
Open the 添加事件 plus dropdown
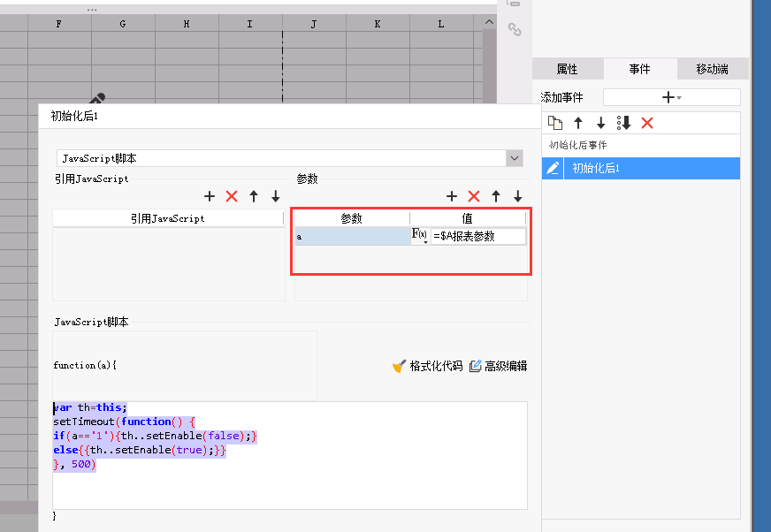coord(672,97)
